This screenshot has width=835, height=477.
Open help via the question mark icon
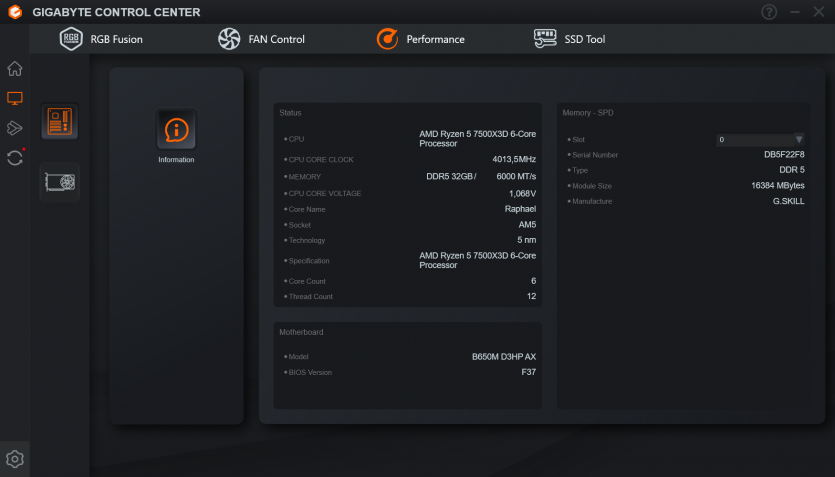(768, 12)
